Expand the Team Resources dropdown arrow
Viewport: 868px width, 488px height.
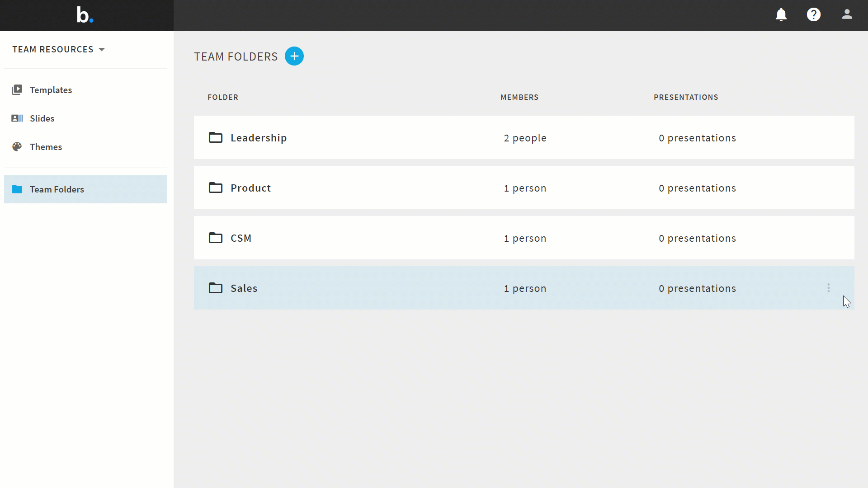[102, 50]
